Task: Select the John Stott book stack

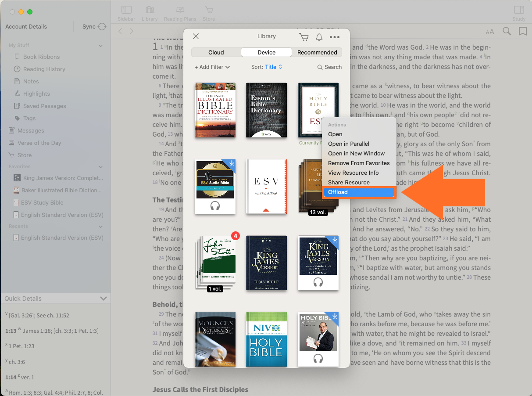Action: click(x=215, y=263)
